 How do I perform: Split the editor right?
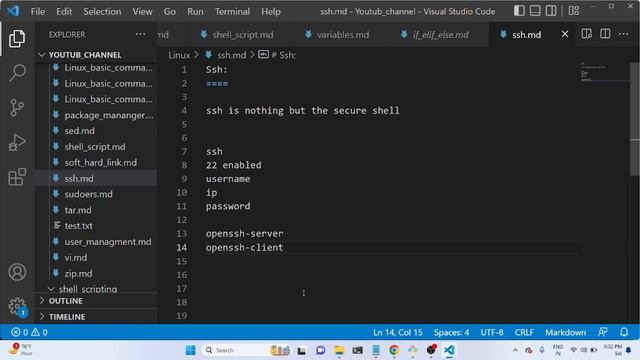pos(605,34)
